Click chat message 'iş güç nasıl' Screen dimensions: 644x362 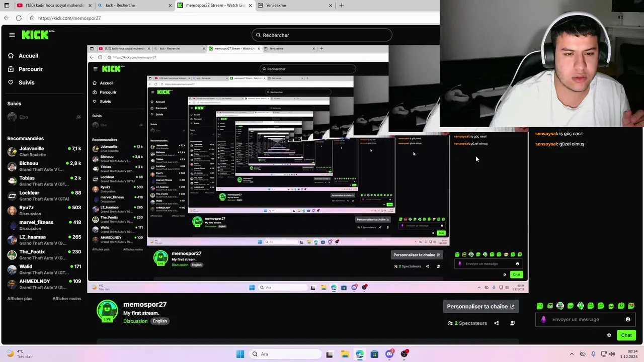(571, 134)
